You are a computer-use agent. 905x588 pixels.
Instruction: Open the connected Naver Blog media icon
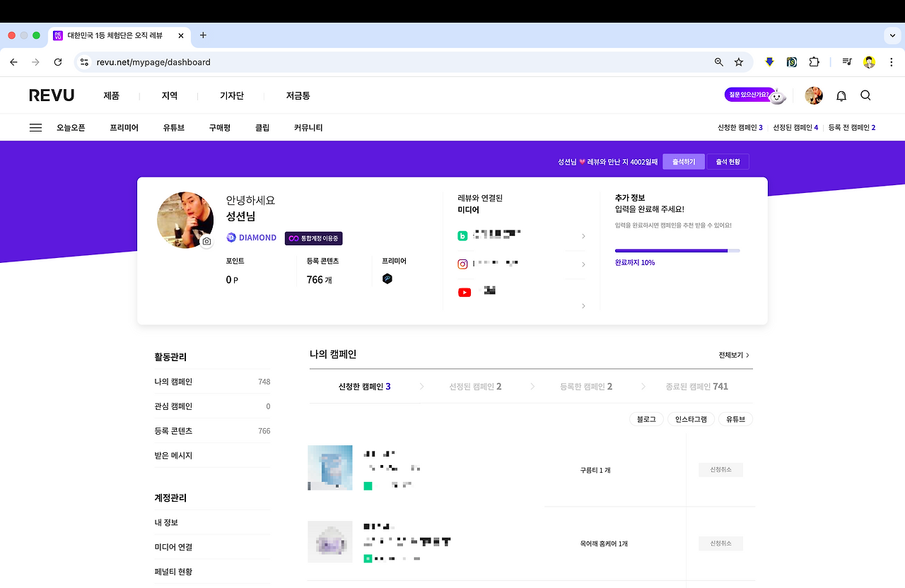coord(462,234)
